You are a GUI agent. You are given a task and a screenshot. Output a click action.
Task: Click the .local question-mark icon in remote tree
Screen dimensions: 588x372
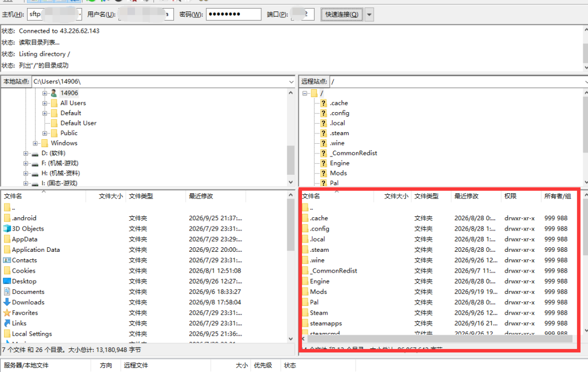pos(324,123)
